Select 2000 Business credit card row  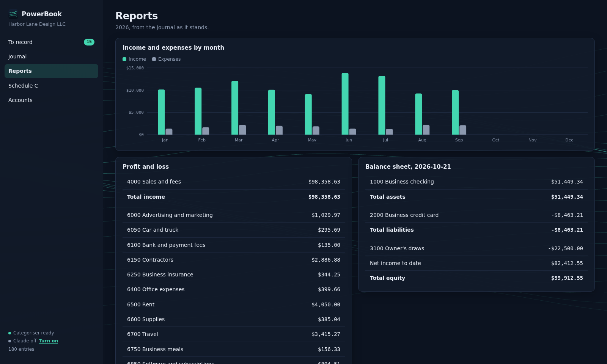pos(476,215)
